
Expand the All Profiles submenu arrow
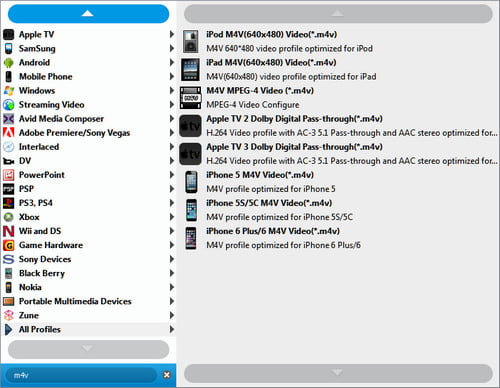click(x=172, y=329)
